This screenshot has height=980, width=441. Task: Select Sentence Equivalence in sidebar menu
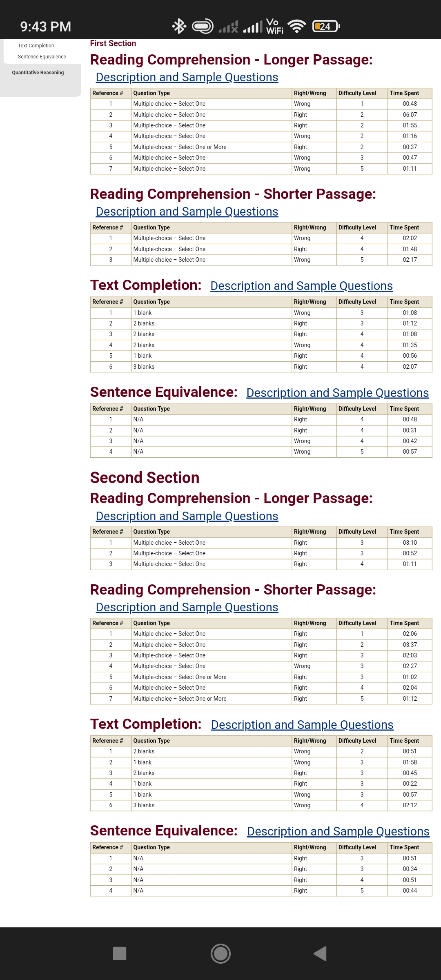(x=42, y=57)
